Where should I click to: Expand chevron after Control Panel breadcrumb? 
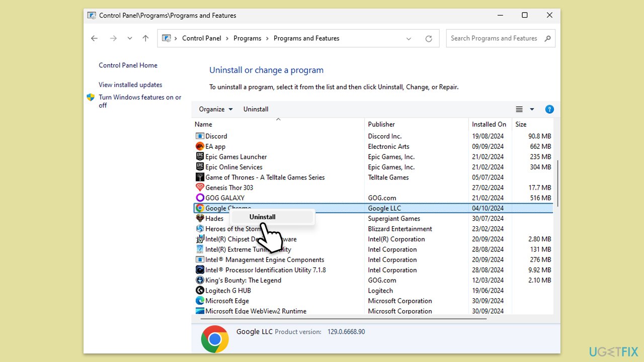click(227, 38)
